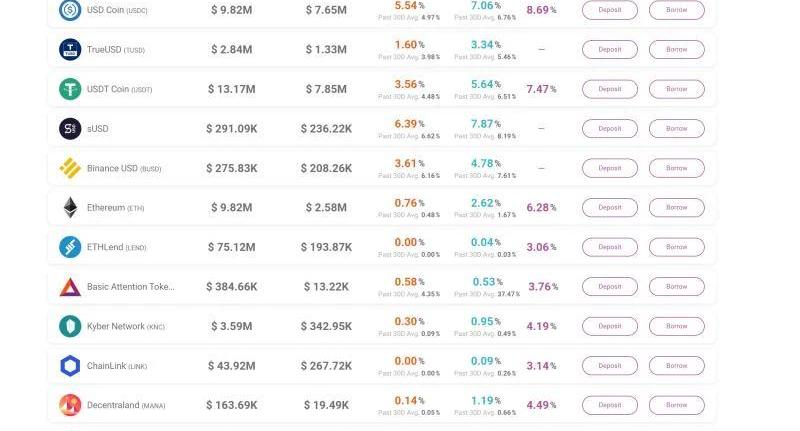The image size is (800, 431).
Task: Click the Decentraland logo icon
Action: click(70, 405)
